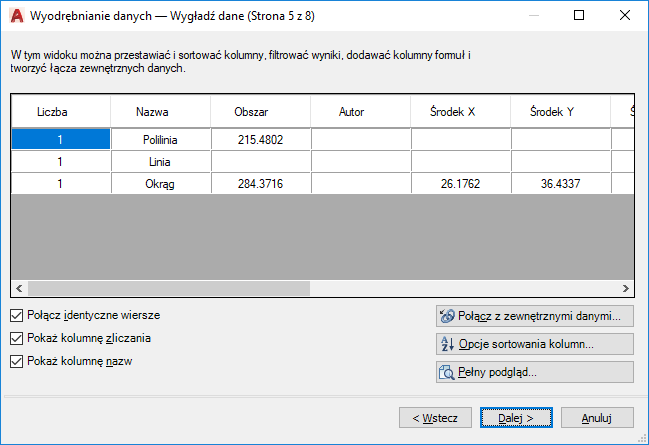
Task: Click the Okrąg area value 284.3716
Action: 260,183
